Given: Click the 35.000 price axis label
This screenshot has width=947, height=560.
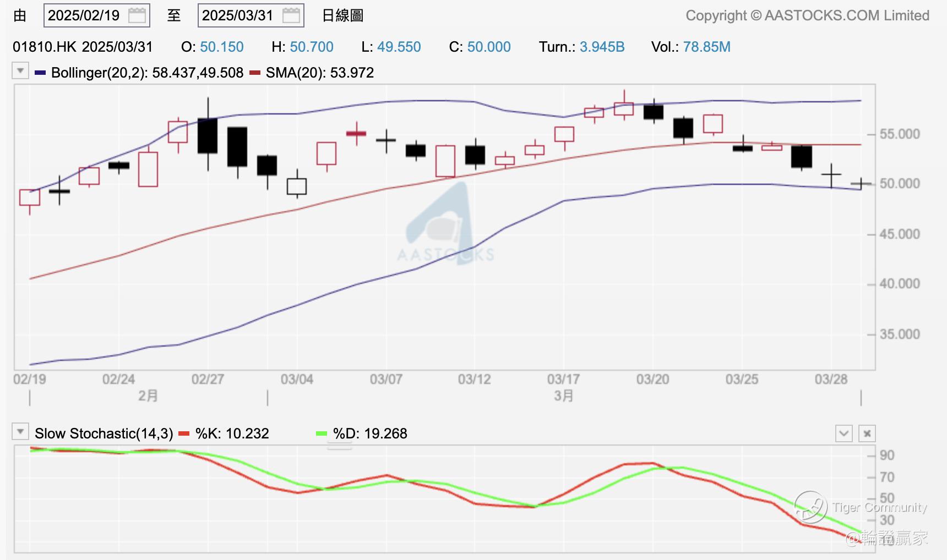Looking at the screenshot, I should 900,334.
